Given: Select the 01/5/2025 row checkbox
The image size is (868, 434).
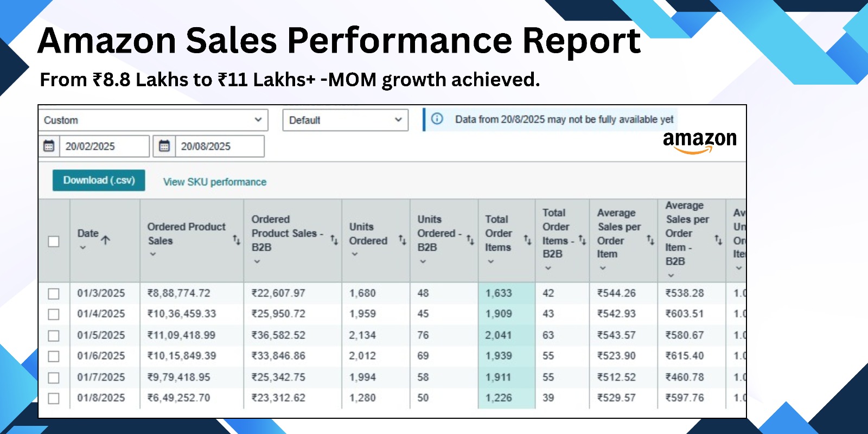Looking at the screenshot, I should (x=54, y=336).
